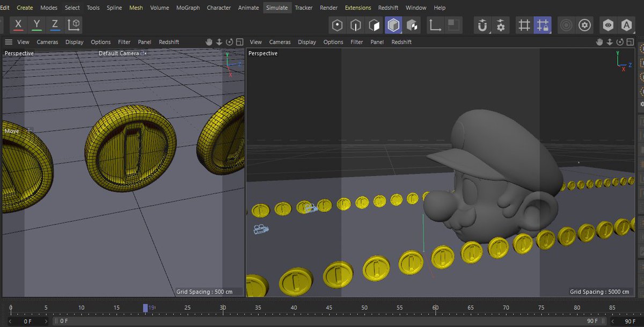Open Cameras menu in right viewport
The width and height of the screenshot is (644, 327).
tap(280, 42)
